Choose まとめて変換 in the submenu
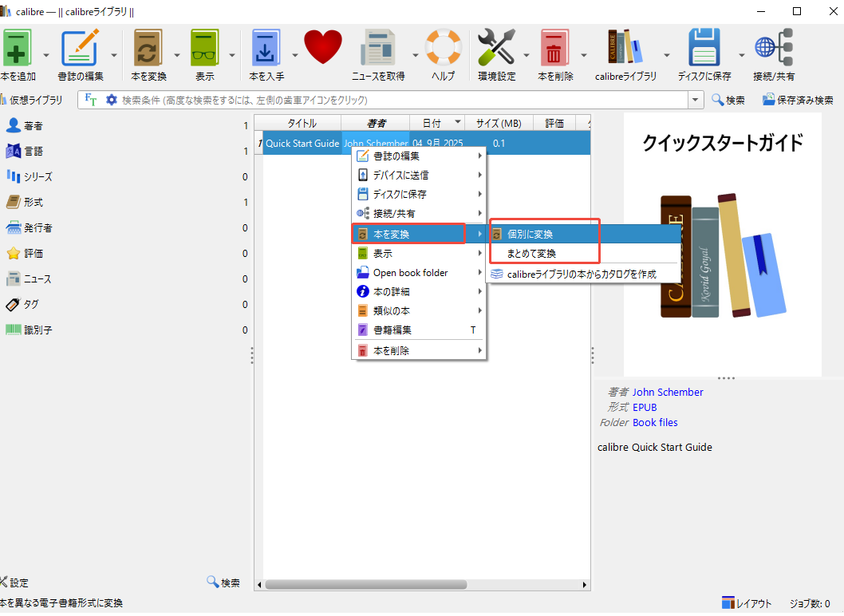Image resolution: width=844 pixels, height=616 pixels. 583,254
